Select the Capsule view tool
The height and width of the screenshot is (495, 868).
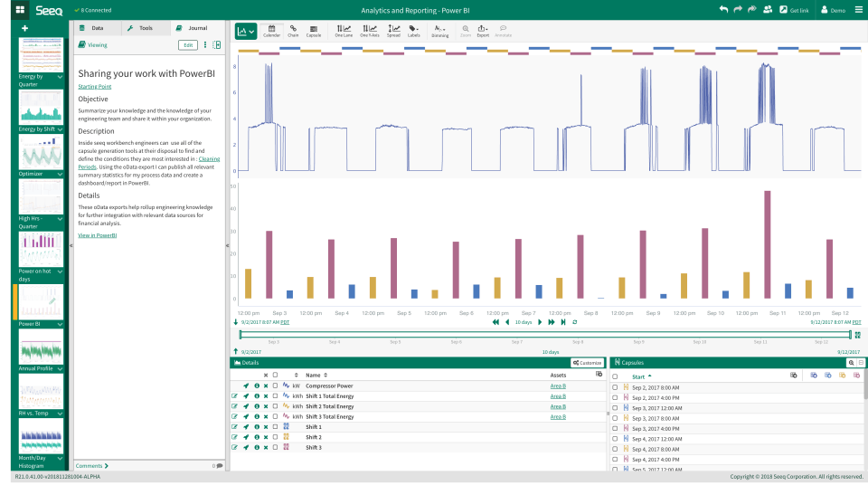pyautogui.click(x=314, y=31)
